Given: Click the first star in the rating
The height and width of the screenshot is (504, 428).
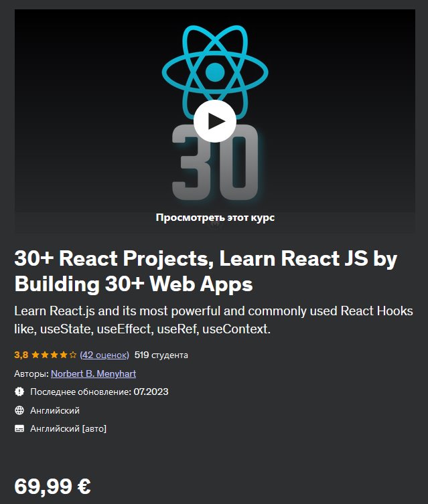Looking at the screenshot, I should click(33, 355).
